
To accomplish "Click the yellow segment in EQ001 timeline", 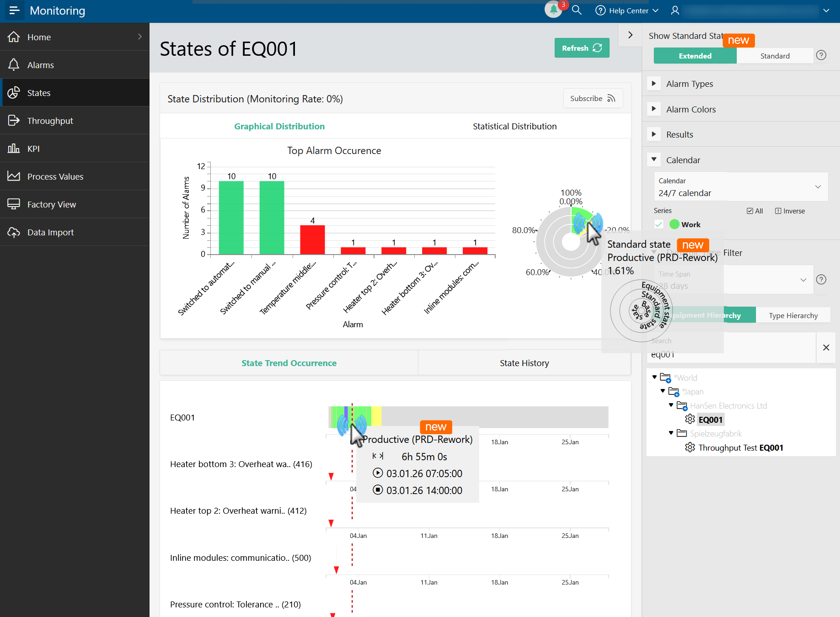I will pos(376,417).
